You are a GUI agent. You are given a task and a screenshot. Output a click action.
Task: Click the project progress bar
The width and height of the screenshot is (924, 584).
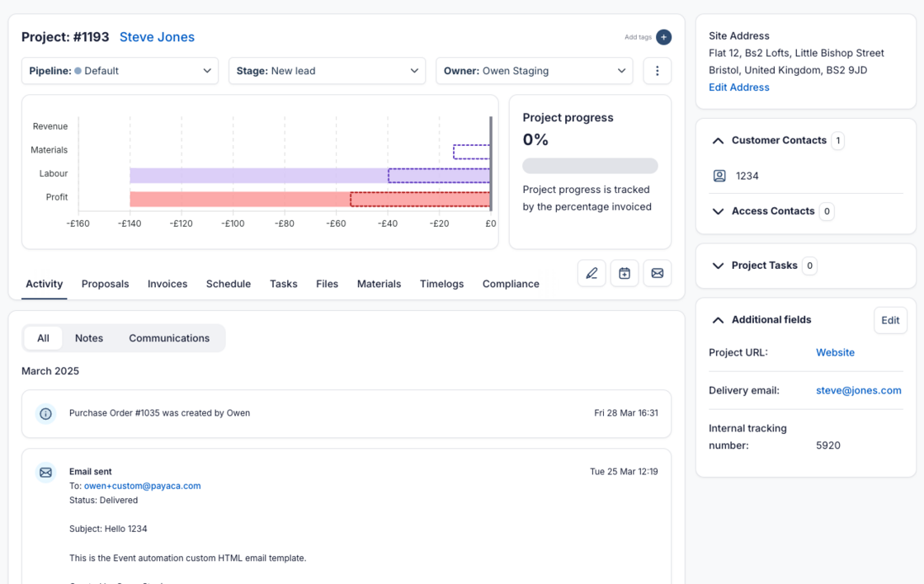click(x=590, y=166)
